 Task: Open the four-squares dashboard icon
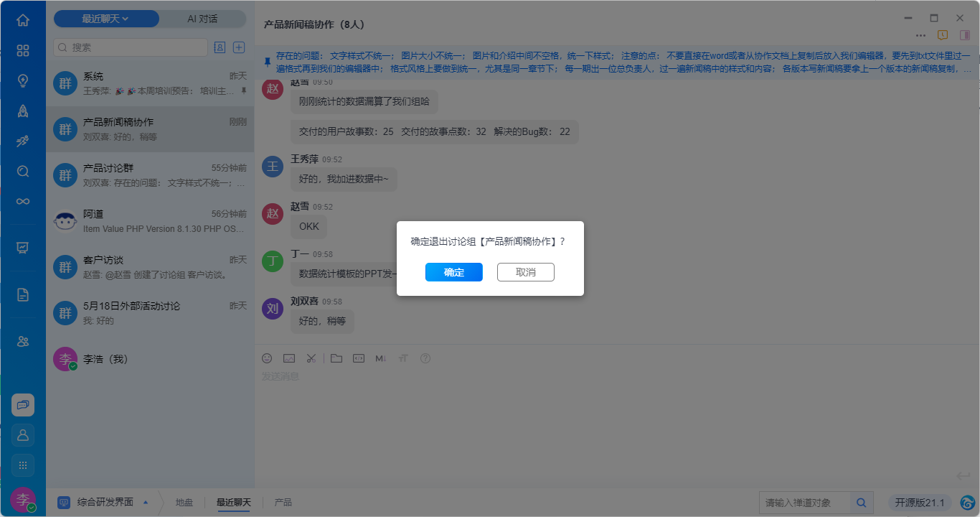pos(23,50)
